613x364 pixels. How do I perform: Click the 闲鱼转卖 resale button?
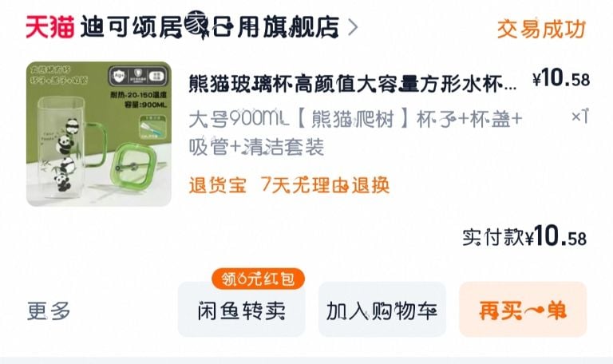[242, 309]
